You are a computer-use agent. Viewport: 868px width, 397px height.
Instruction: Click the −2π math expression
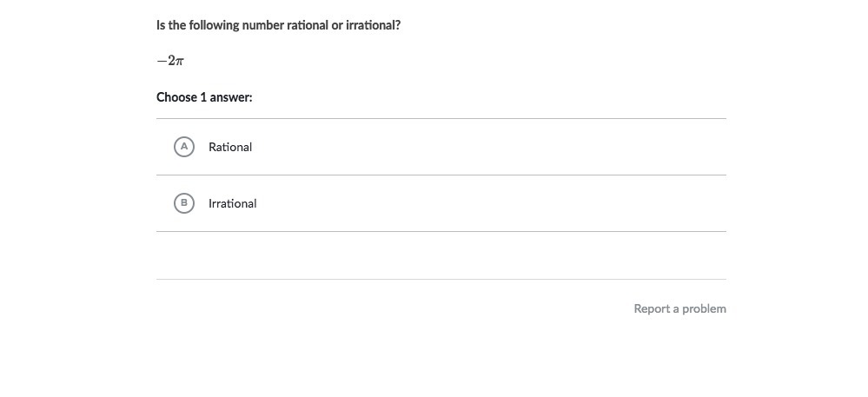pyautogui.click(x=170, y=61)
